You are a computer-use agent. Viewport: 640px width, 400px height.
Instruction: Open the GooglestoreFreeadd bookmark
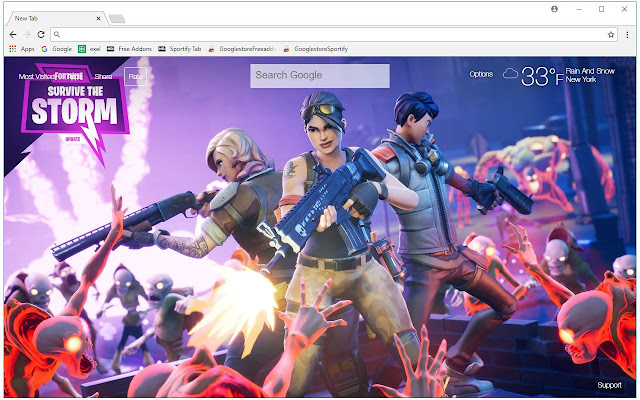pyautogui.click(x=242, y=49)
